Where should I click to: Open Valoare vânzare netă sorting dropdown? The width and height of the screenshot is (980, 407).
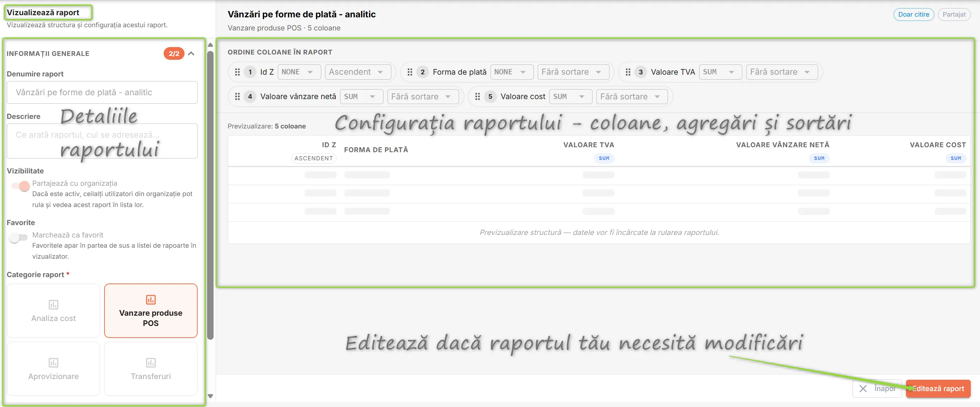[x=423, y=97]
